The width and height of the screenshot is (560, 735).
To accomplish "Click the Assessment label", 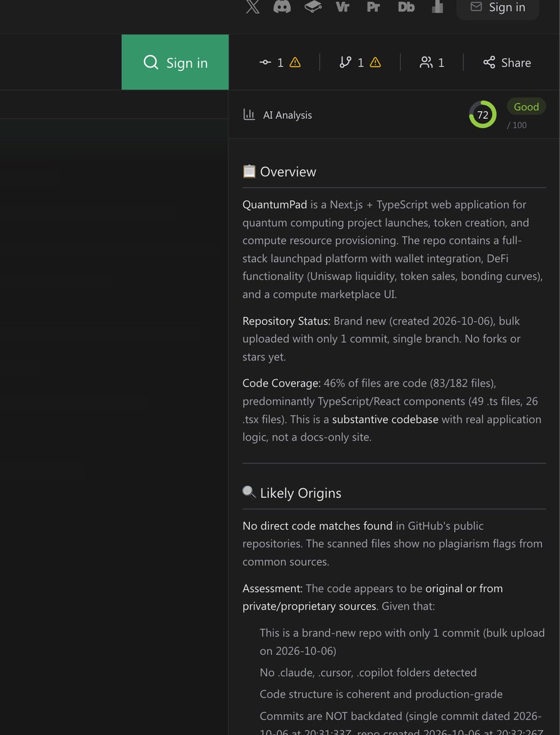I will [273, 589].
